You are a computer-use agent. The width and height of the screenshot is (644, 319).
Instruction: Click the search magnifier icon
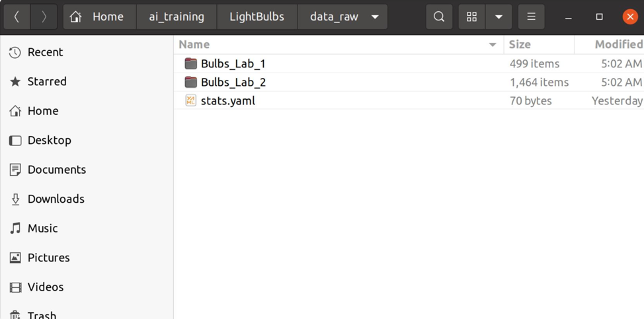(439, 17)
